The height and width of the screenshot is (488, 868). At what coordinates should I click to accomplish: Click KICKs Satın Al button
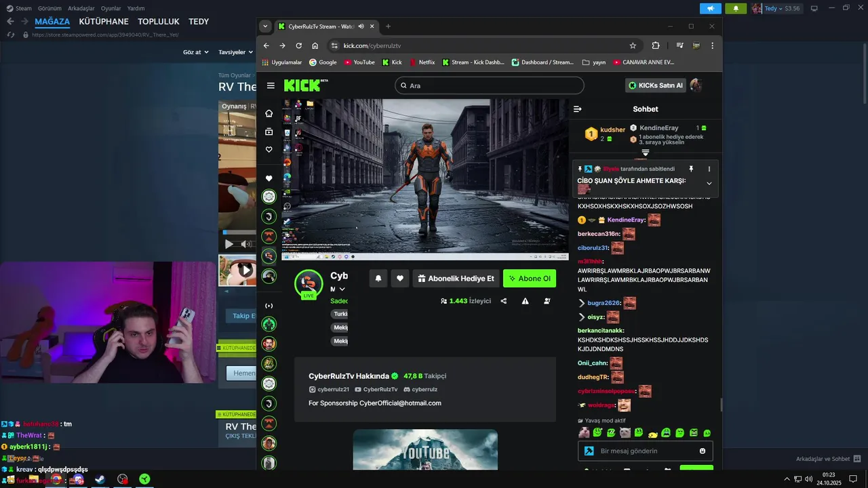656,85
